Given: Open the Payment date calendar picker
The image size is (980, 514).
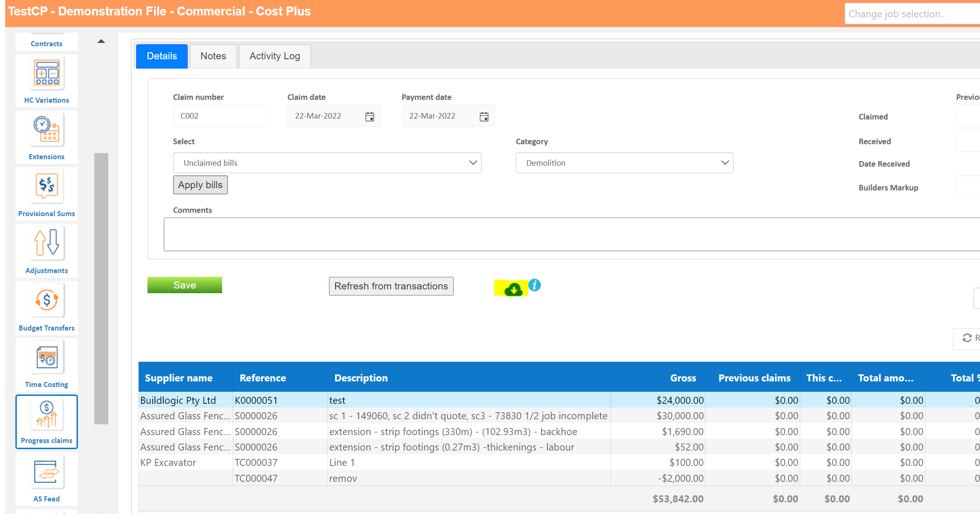Looking at the screenshot, I should [x=484, y=116].
